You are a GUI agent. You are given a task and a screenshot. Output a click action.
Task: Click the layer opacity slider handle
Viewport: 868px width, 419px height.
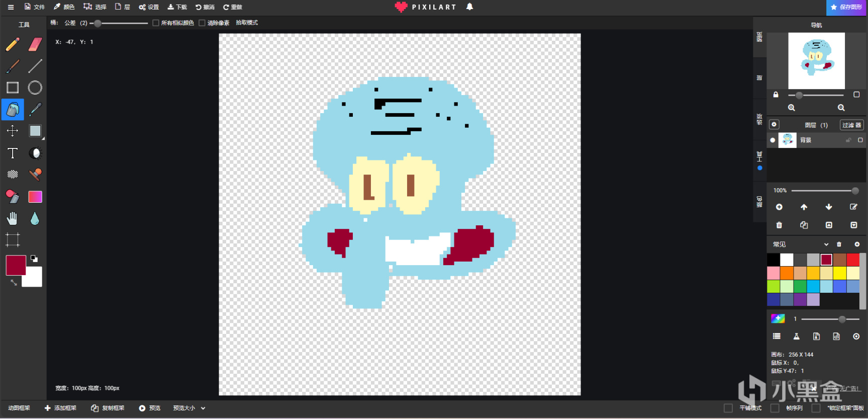[855, 191]
